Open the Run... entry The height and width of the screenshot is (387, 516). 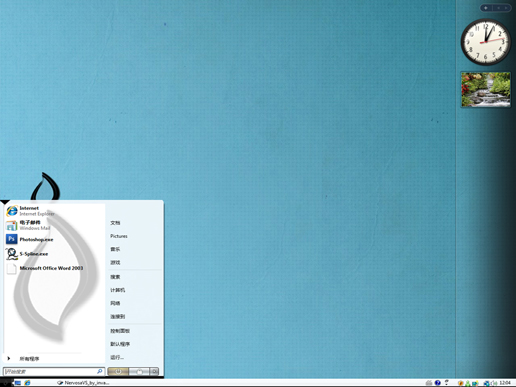(x=117, y=357)
